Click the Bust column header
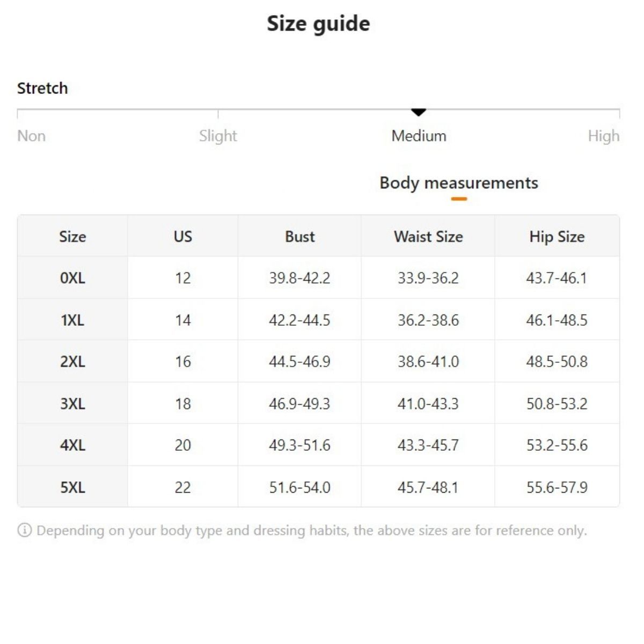Viewport: 644px width, 644px height. click(x=299, y=237)
